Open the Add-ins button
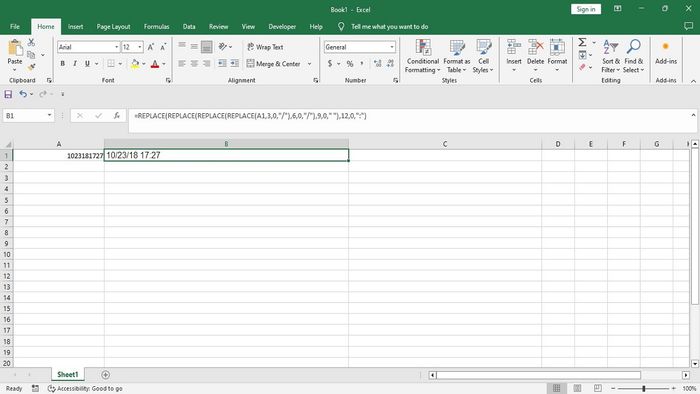Viewport: 700px width, 394px height. pyautogui.click(x=666, y=54)
